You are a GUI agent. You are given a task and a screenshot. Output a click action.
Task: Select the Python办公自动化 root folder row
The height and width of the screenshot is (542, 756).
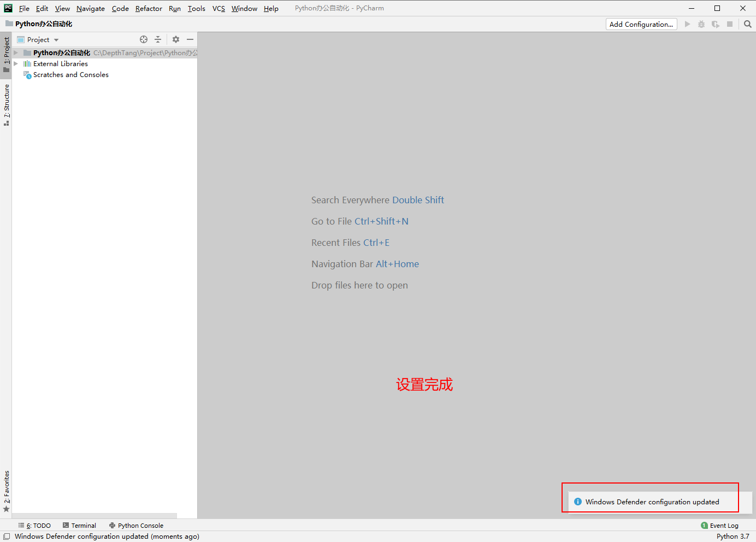coord(104,53)
